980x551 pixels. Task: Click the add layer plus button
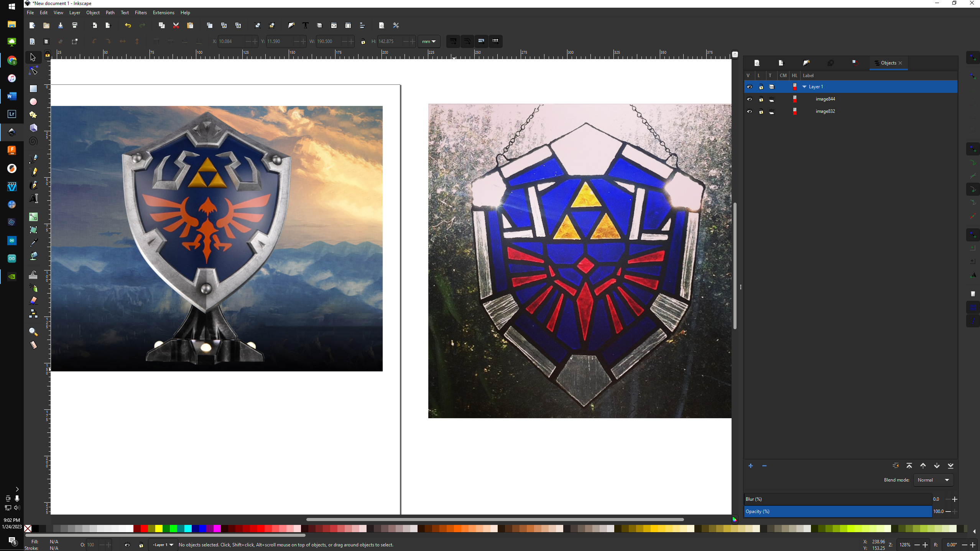(x=750, y=466)
